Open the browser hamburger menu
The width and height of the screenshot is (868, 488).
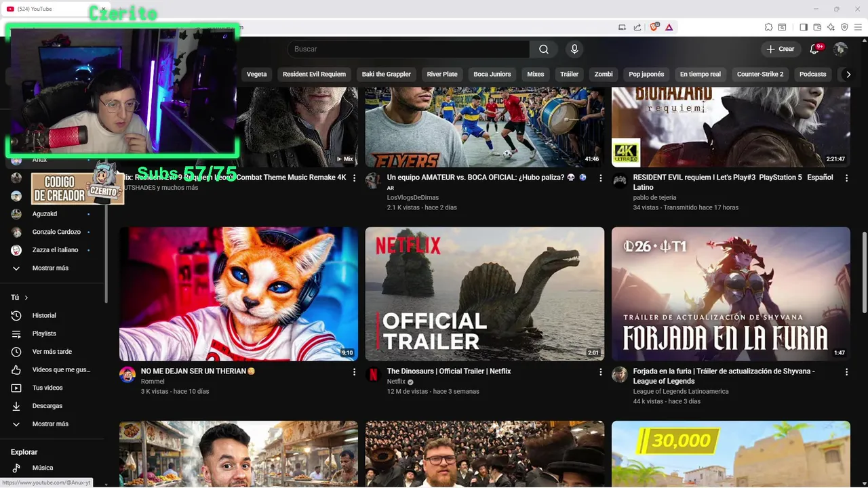(x=858, y=27)
